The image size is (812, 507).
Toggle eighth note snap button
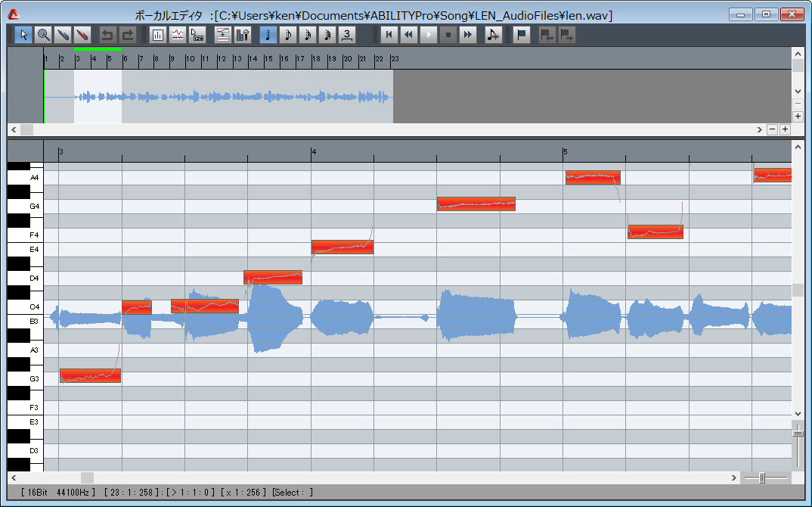(x=288, y=35)
